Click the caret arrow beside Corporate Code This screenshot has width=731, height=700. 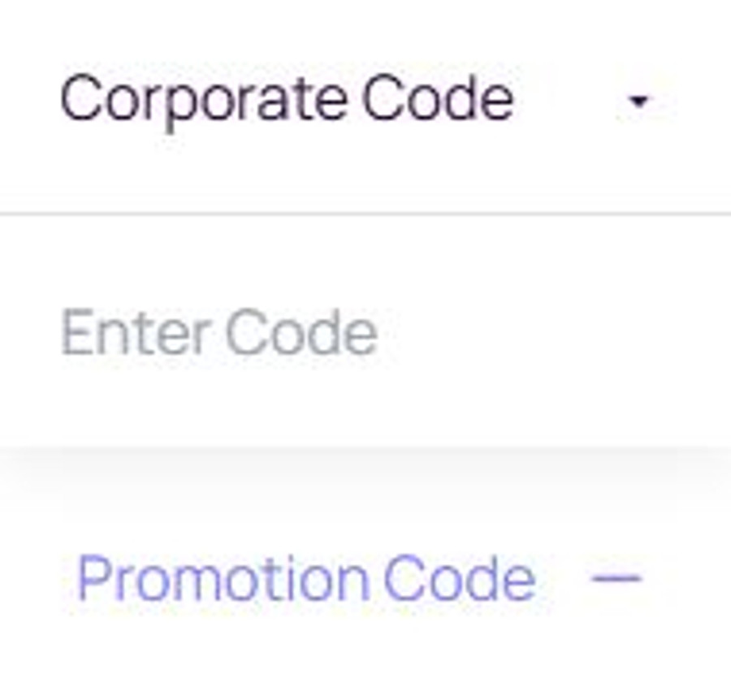point(639,102)
